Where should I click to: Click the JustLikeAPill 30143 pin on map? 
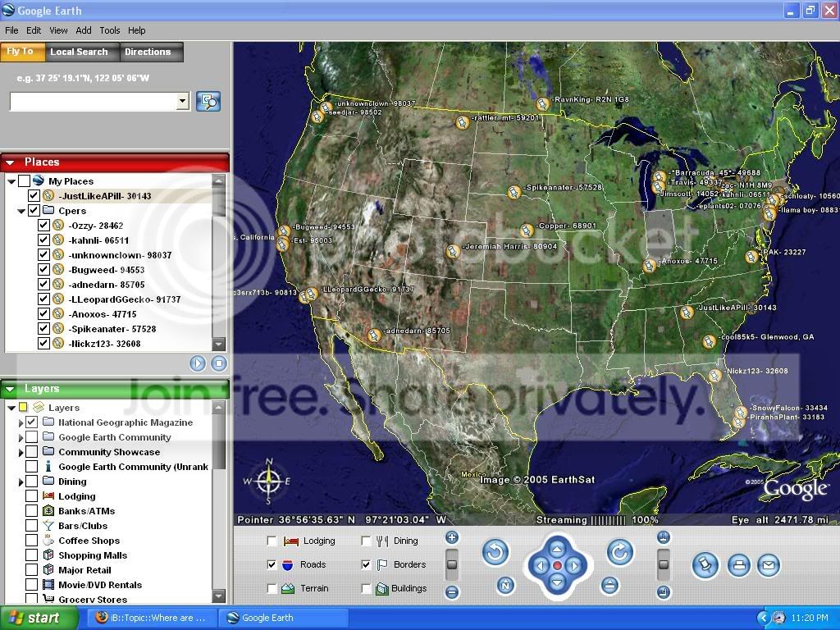pyautogui.click(x=687, y=313)
